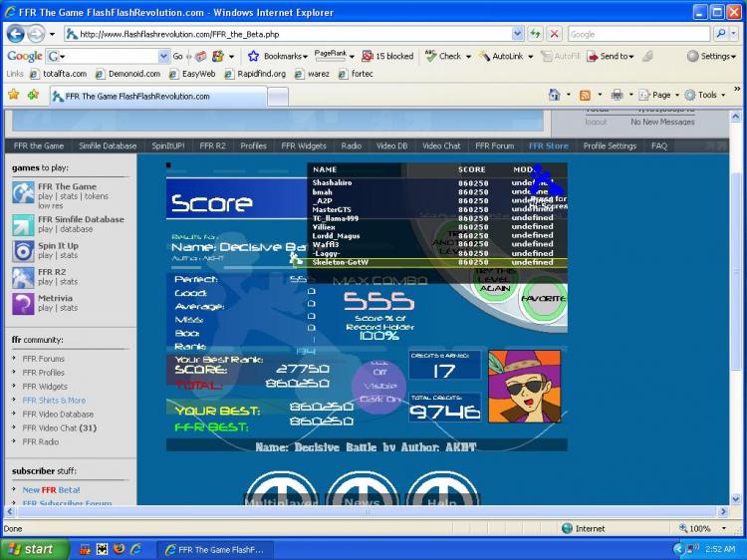Click the Add to Favorites star icon
Screen dimensions: 747x560
(33, 96)
